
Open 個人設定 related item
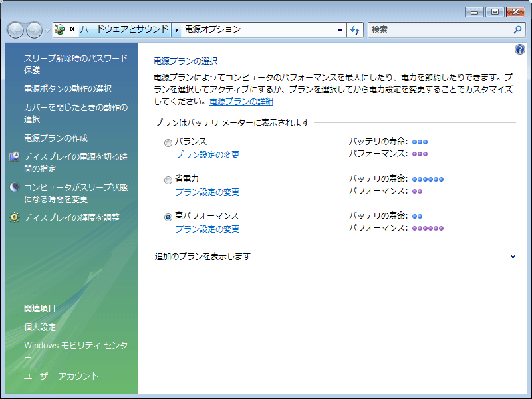[x=40, y=327]
